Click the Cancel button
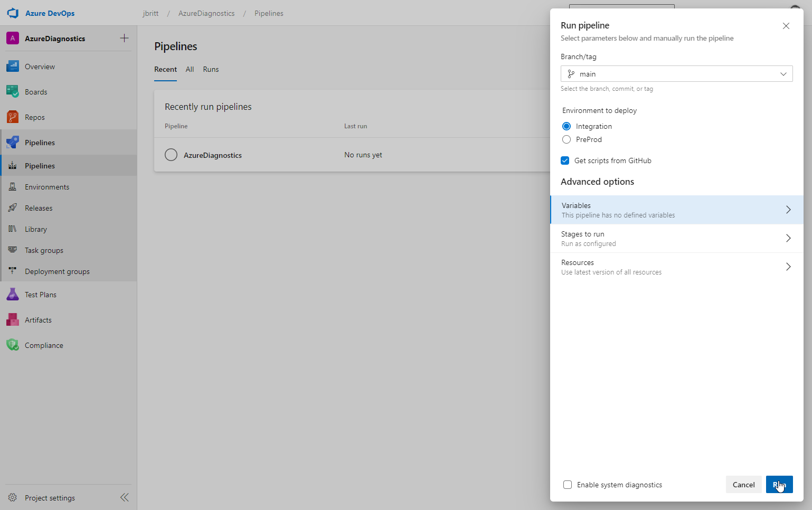This screenshot has width=812, height=510. point(743,485)
